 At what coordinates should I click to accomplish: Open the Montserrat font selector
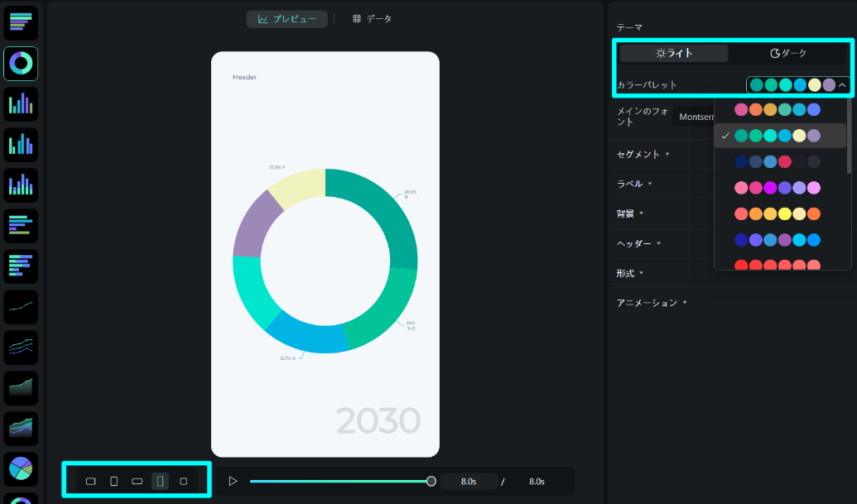(x=700, y=117)
